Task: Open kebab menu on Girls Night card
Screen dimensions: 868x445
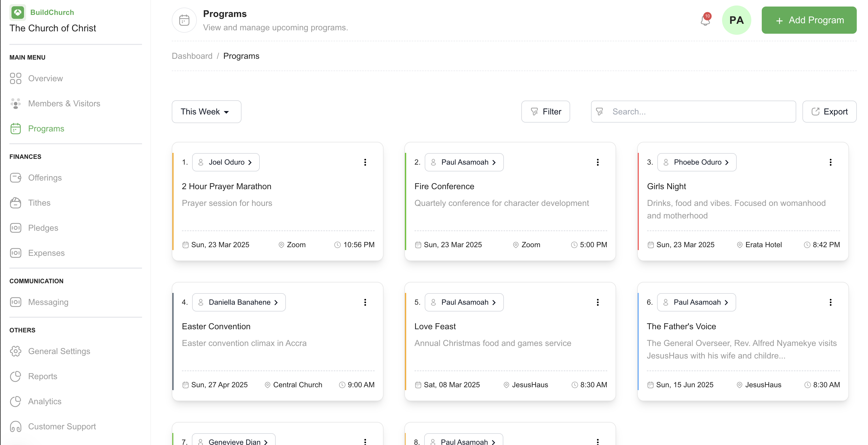Action: click(830, 162)
